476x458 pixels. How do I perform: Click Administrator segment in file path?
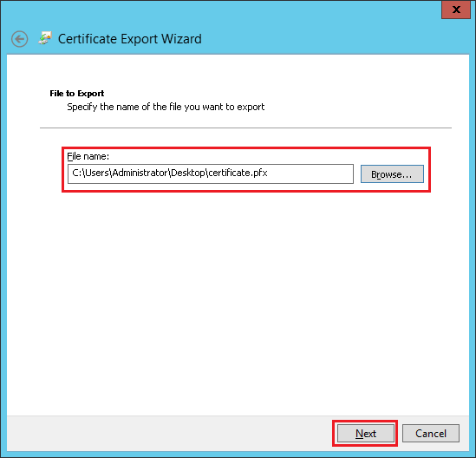tap(140, 173)
